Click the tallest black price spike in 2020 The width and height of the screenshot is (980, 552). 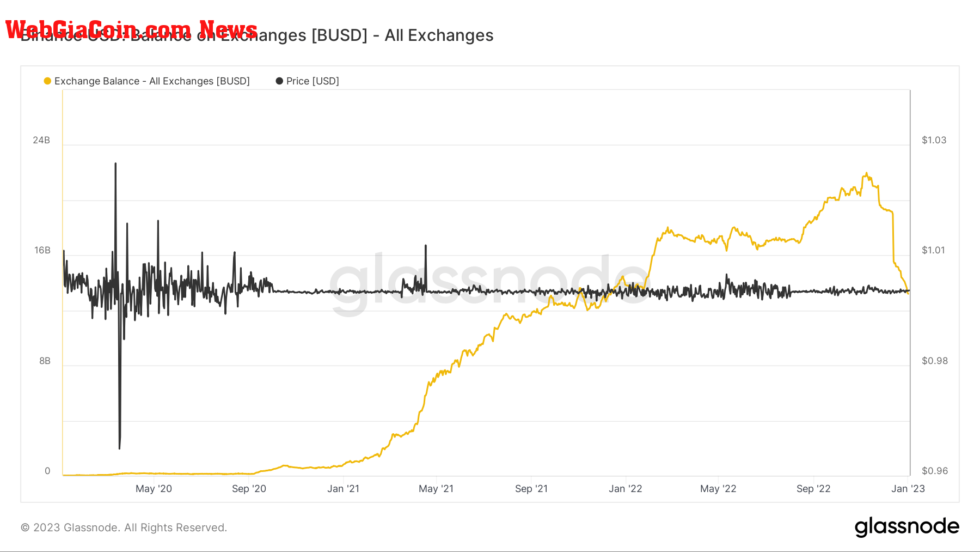click(115, 165)
